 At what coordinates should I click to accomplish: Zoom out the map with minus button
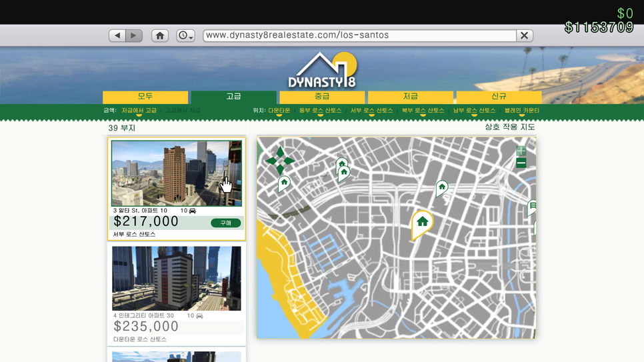pos(521,163)
